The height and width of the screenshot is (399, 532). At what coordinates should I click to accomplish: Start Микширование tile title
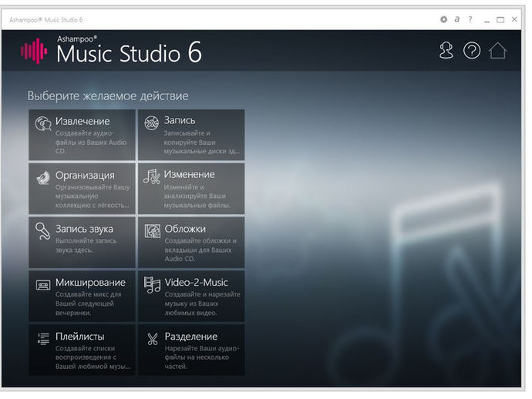pos(90,283)
